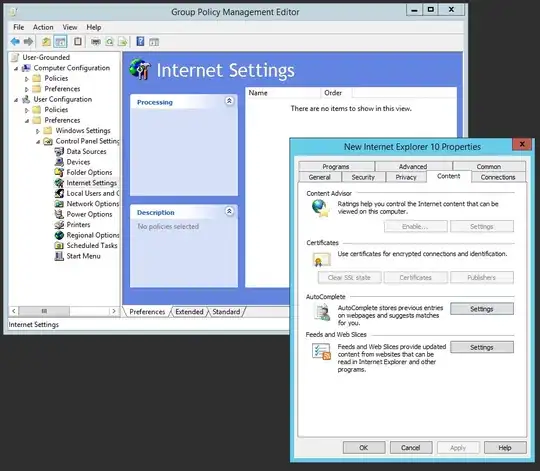Click the Computer Configuration icon
540x471 pixels.
(x=26, y=68)
